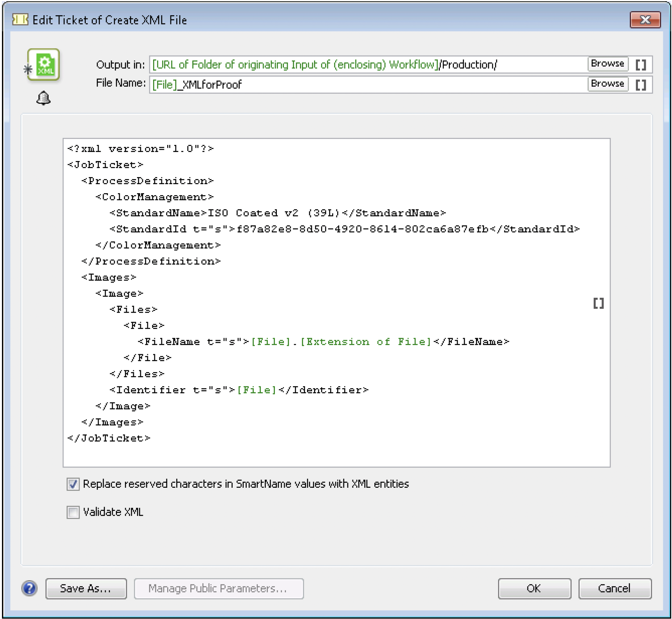
Task: Click the opening ProcessDefinition tag
Action: click(148, 181)
